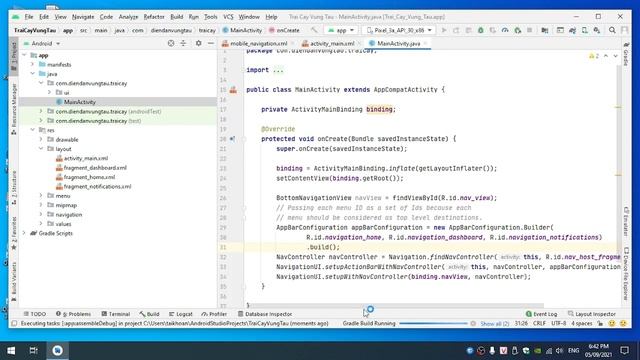Open Windows Start menu
This screenshot has height=360, width=640.
[x=11, y=351]
